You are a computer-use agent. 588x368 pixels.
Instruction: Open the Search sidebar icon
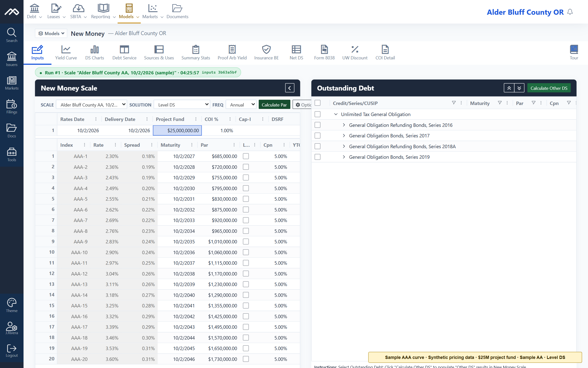pos(12,35)
